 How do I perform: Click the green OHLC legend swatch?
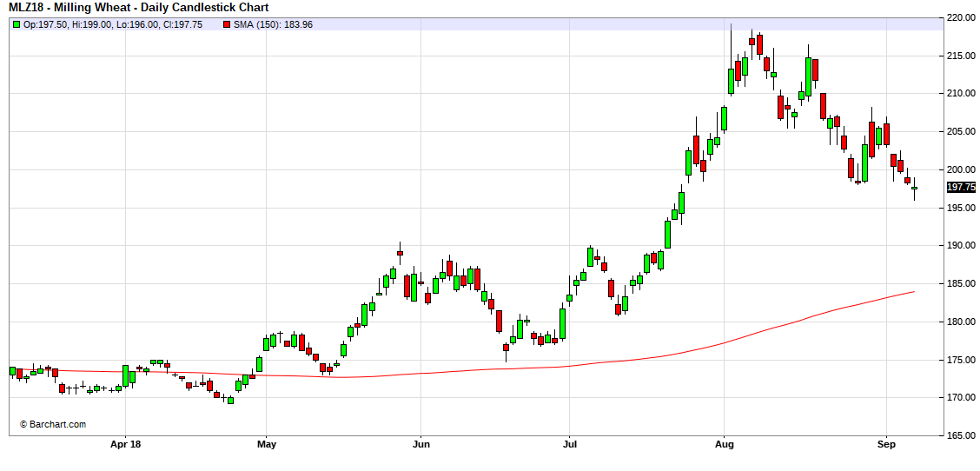click(17, 24)
